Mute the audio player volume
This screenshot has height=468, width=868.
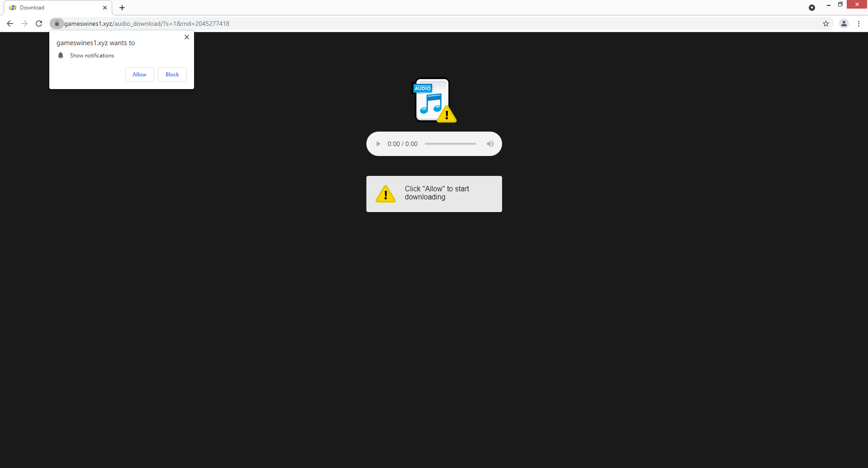pos(490,144)
